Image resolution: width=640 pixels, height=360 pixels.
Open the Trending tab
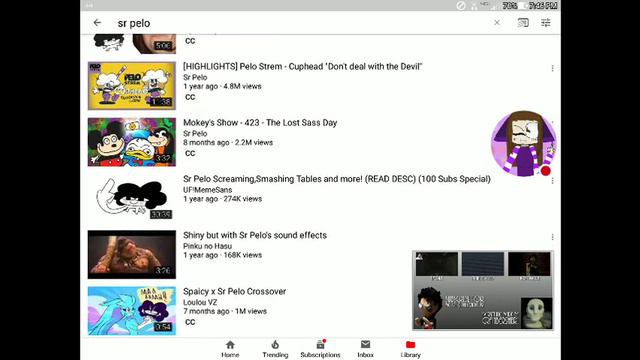click(x=275, y=349)
